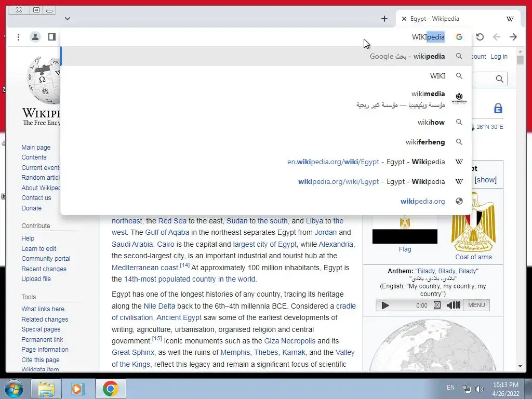
Task: Open Cite this page link
Action: coord(41,360)
